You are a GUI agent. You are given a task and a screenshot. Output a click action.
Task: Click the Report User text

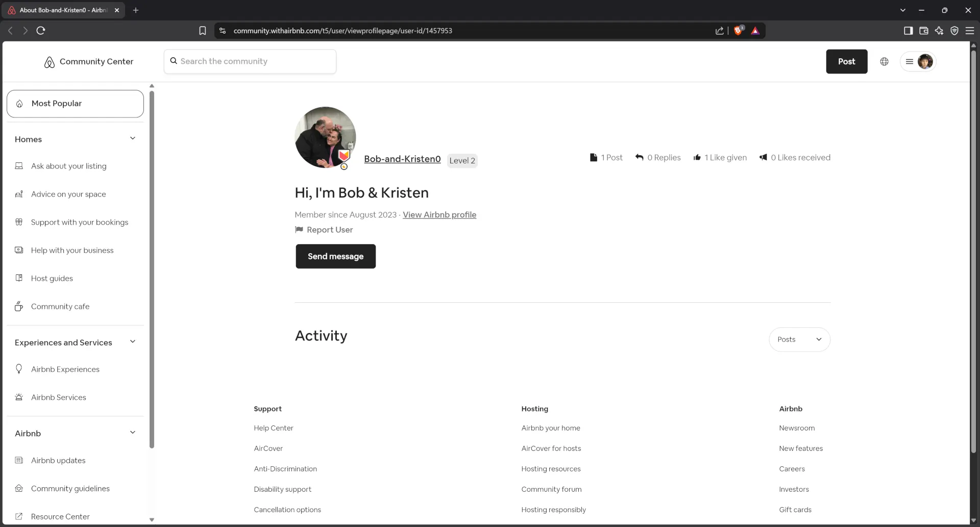[330, 230]
